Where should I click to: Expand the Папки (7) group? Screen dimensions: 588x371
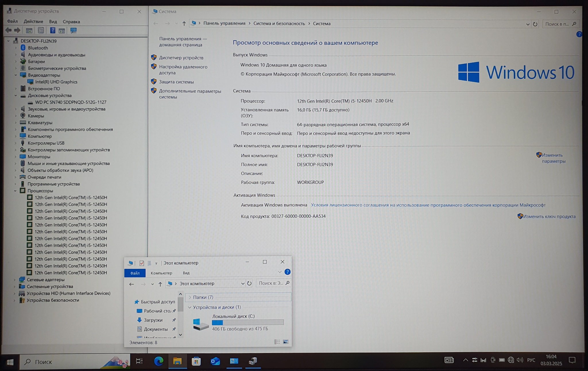tap(190, 297)
